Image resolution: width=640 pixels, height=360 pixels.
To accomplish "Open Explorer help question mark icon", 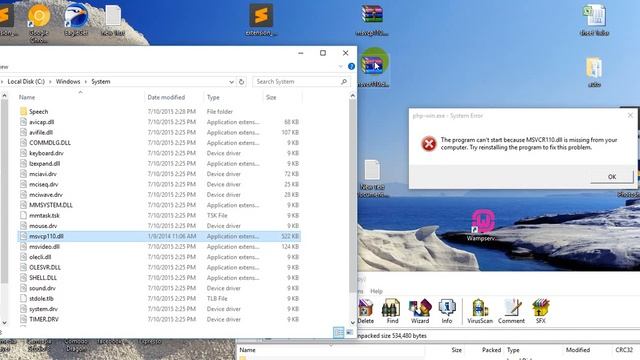I will 351,66.
